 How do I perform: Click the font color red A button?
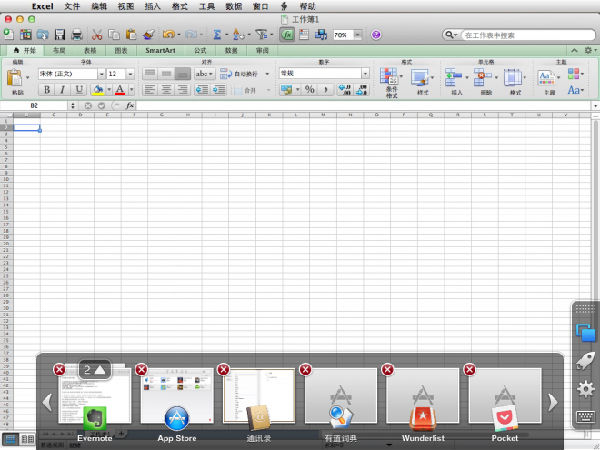121,89
